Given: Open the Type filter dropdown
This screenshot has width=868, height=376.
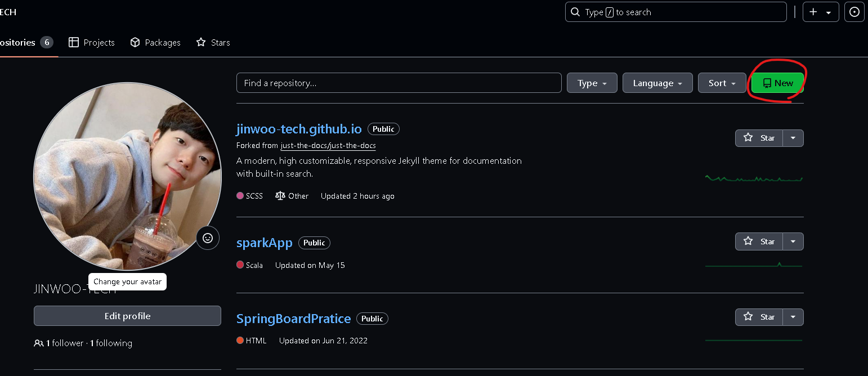Looking at the screenshot, I should point(592,83).
